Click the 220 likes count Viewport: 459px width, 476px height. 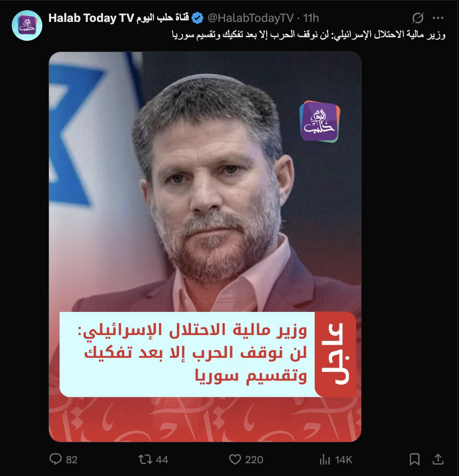[254, 460]
